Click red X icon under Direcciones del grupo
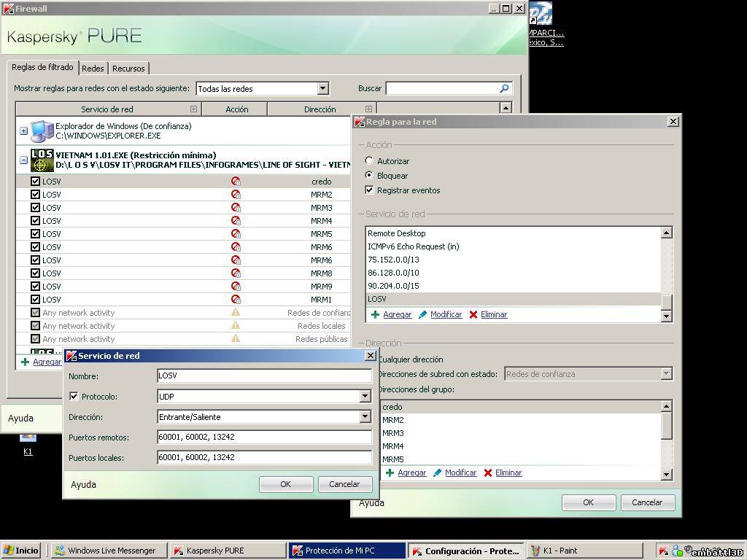The width and height of the screenshot is (747, 560). pos(488,472)
